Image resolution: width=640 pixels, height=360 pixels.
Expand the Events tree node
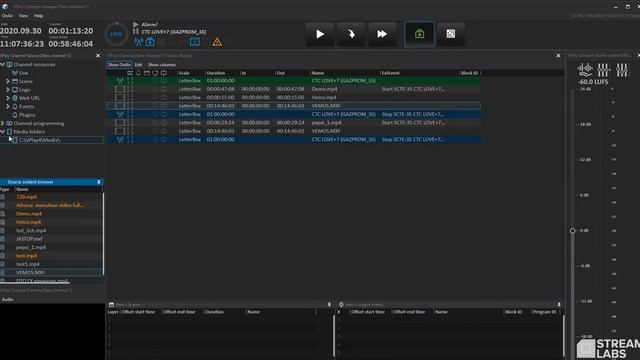tap(8, 107)
